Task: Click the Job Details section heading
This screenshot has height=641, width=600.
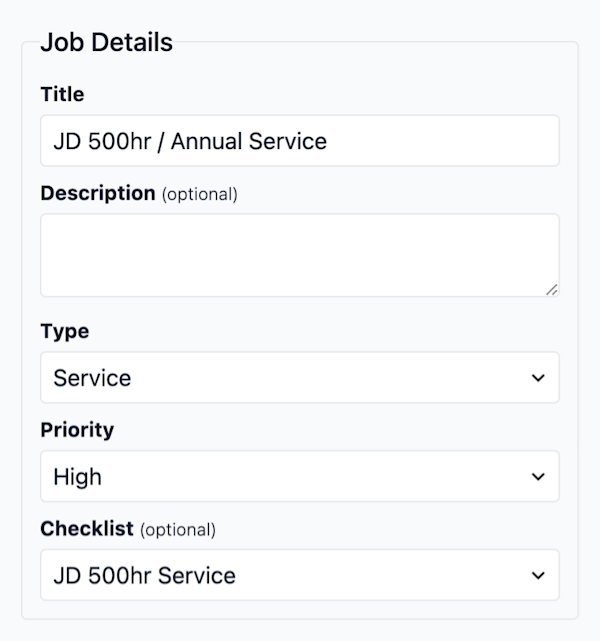Action: click(106, 43)
